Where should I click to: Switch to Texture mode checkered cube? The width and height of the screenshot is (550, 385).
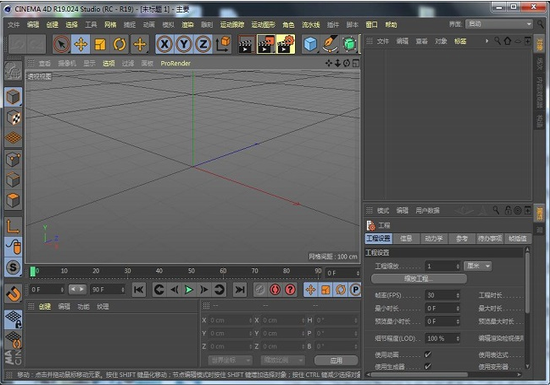13,117
